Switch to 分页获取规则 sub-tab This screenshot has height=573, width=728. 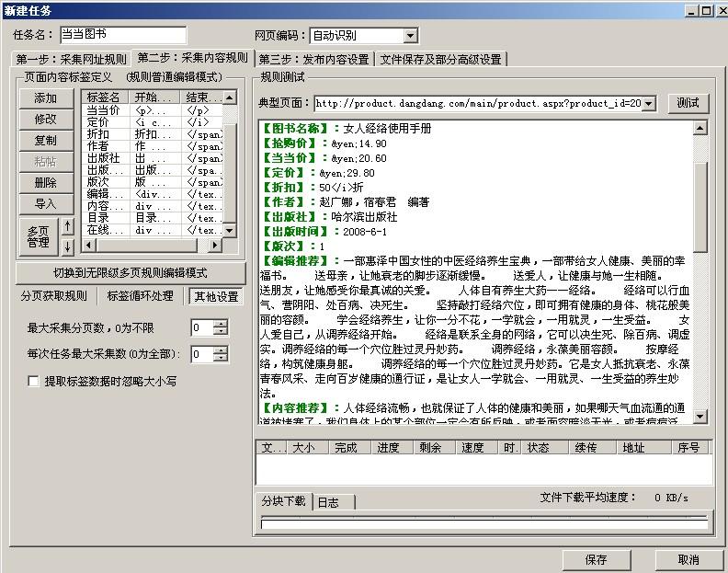pos(54,296)
